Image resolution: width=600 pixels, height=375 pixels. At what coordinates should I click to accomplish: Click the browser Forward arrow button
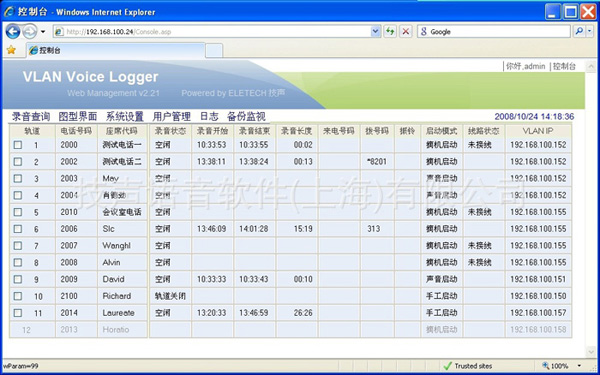30,31
